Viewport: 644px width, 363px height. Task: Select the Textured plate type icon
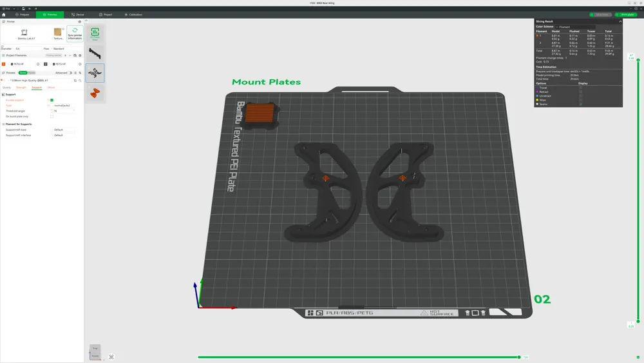point(58,34)
